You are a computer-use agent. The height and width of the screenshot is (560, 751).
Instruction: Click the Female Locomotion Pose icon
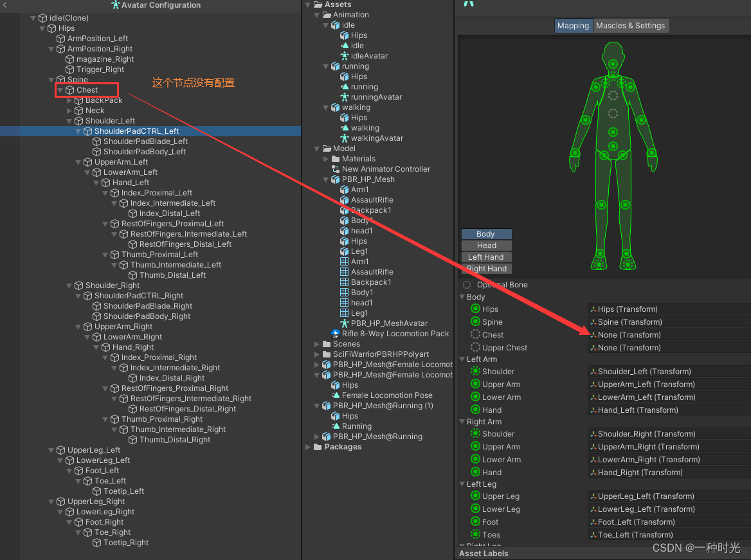(x=337, y=395)
